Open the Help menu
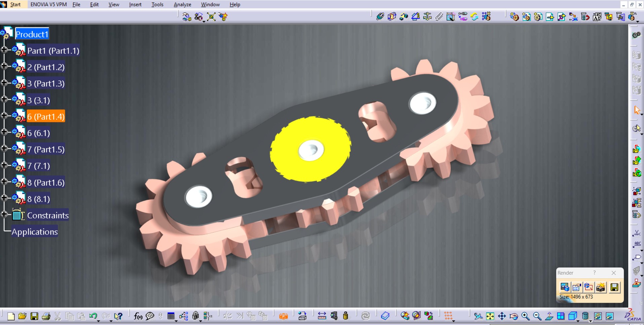Viewport: 644px width, 325px height. click(x=235, y=4)
